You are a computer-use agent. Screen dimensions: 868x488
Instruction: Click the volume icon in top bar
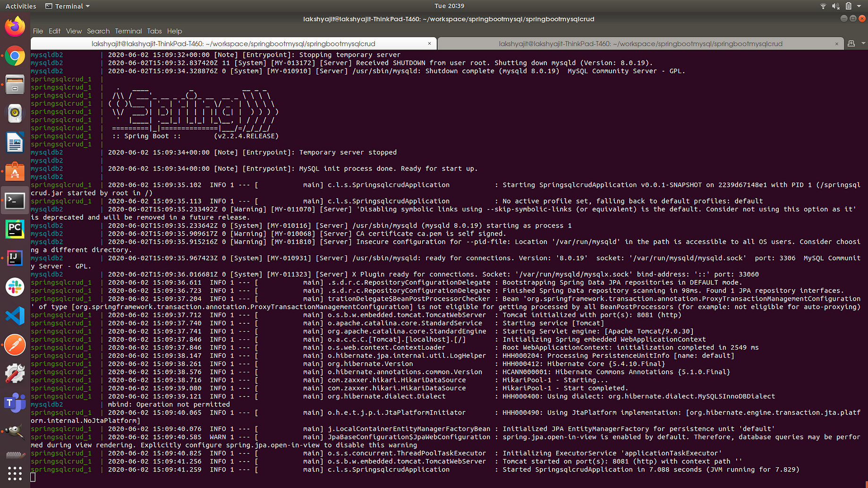(835, 6)
